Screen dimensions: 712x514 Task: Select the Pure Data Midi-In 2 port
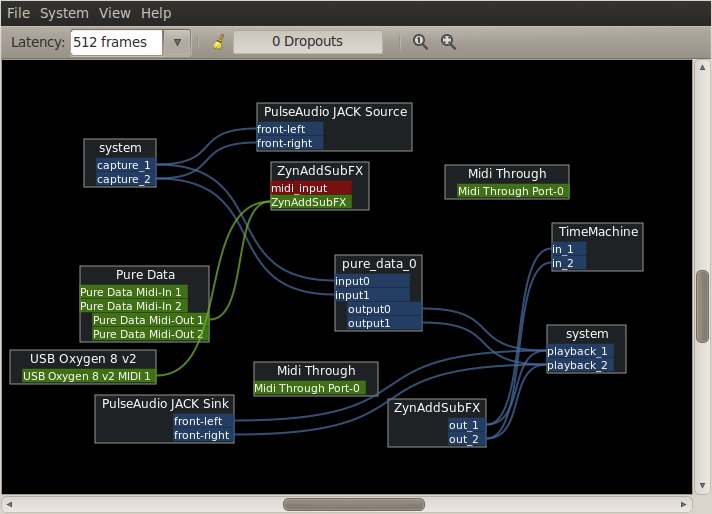pyautogui.click(x=134, y=306)
